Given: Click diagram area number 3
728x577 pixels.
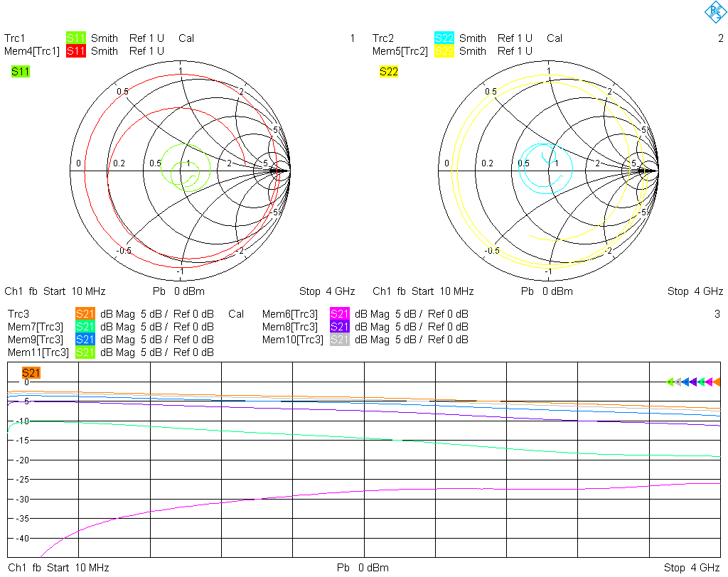Looking at the screenshot, I should (717, 314).
